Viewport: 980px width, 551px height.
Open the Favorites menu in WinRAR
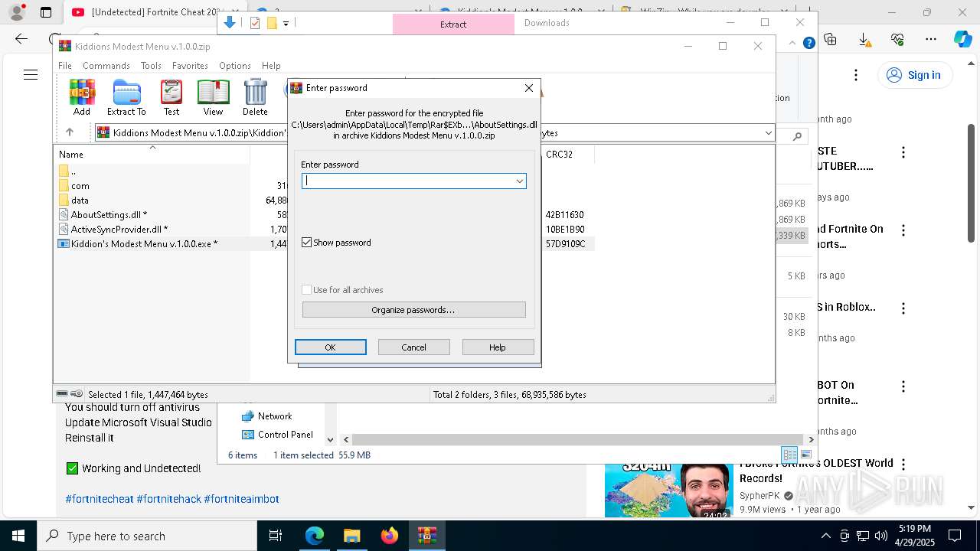(190, 66)
